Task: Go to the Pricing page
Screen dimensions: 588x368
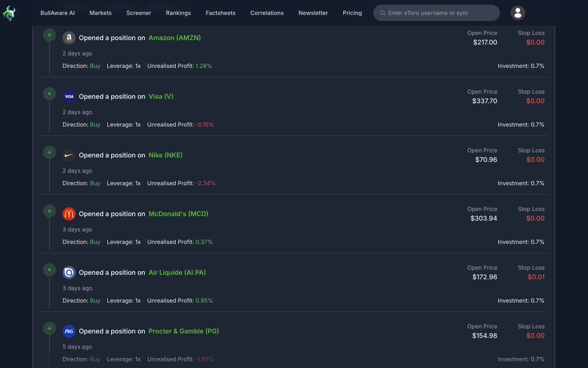Action: tap(352, 13)
